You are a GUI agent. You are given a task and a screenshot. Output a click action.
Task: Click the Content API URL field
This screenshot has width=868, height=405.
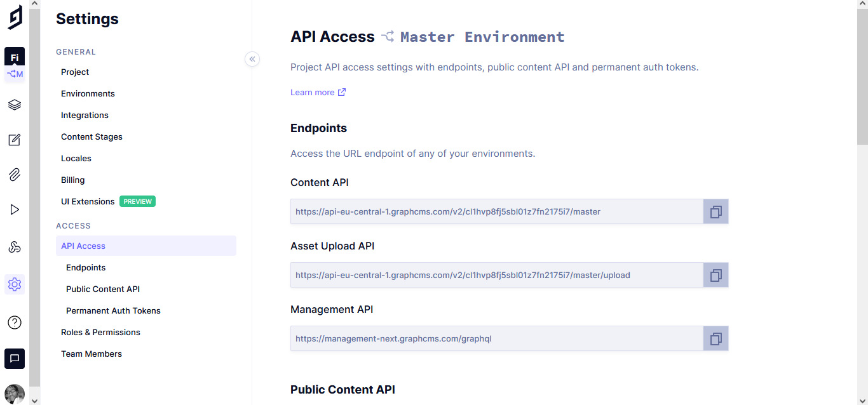click(x=497, y=211)
